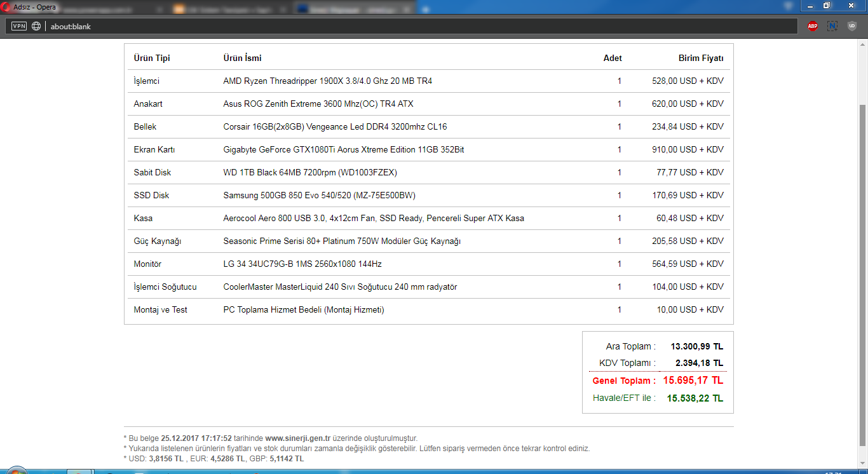Select the 'Kasa' product type cell
The height and width of the screenshot is (474, 868).
pos(143,218)
